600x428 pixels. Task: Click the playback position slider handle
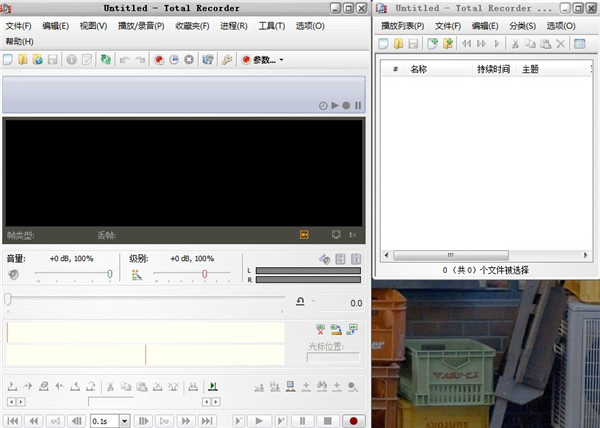(x=8, y=299)
